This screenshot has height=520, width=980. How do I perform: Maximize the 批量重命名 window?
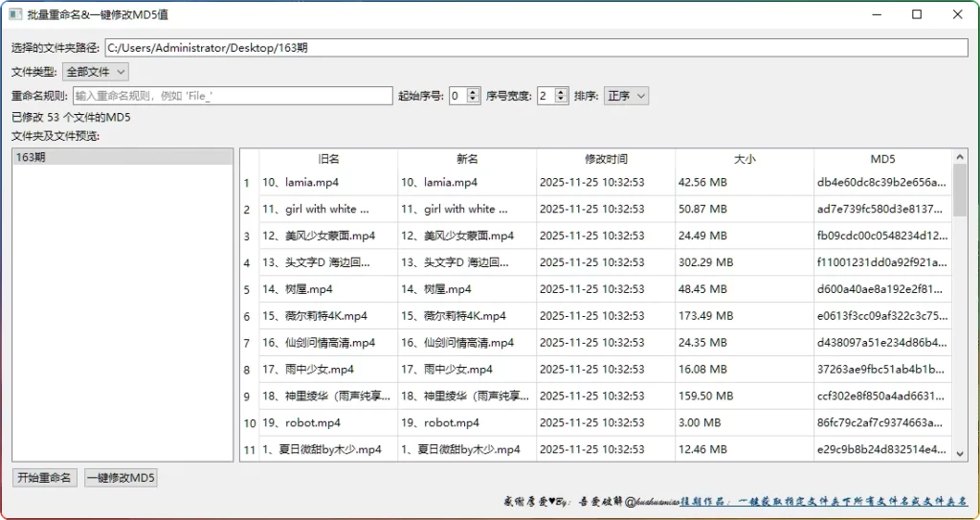pos(917,14)
